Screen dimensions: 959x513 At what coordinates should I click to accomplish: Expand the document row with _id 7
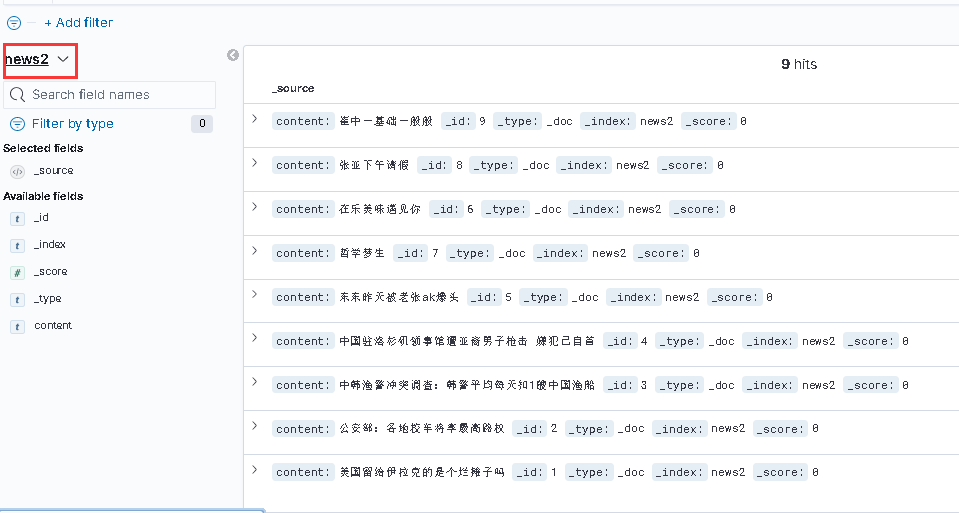tap(255, 251)
